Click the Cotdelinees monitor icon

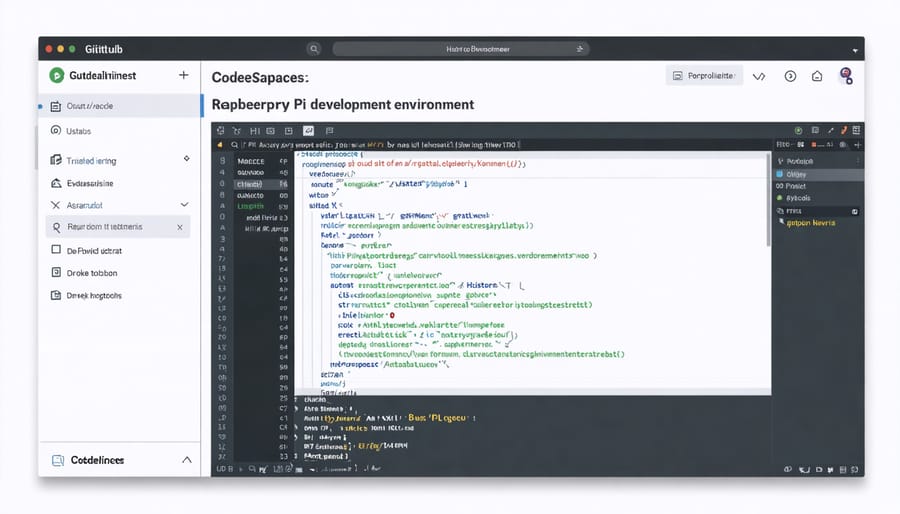tap(58, 460)
